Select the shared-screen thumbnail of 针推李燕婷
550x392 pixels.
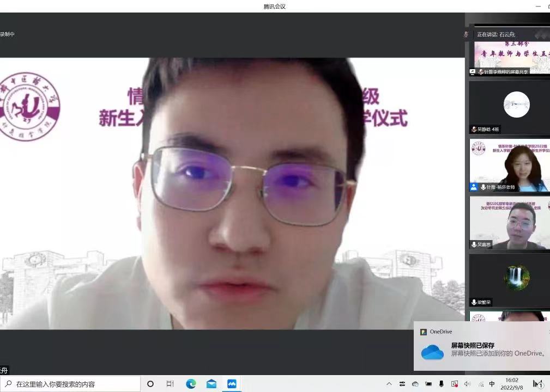click(x=510, y=58)
